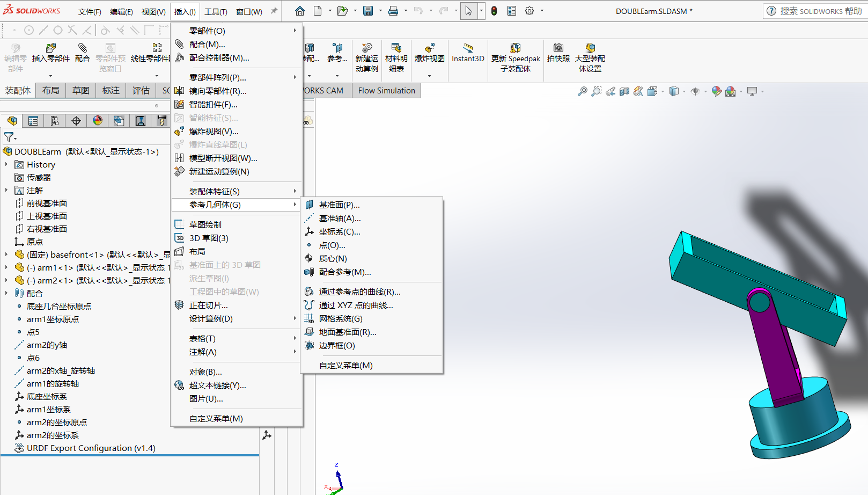868x495 pixels.
Task: Click 坐标系(C) in the reference geometry submenu
Action: (338, 231)
